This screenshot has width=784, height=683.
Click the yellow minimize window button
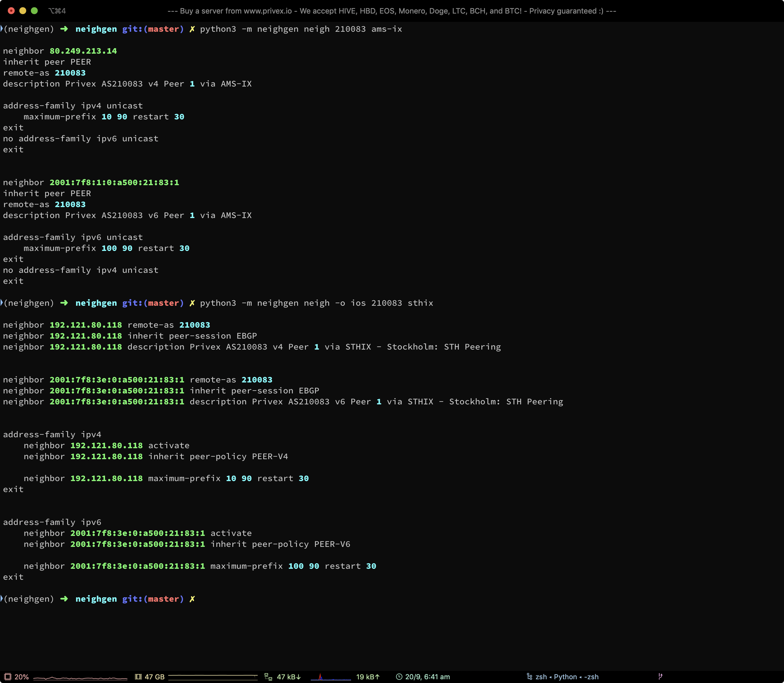tap(23, 11)
